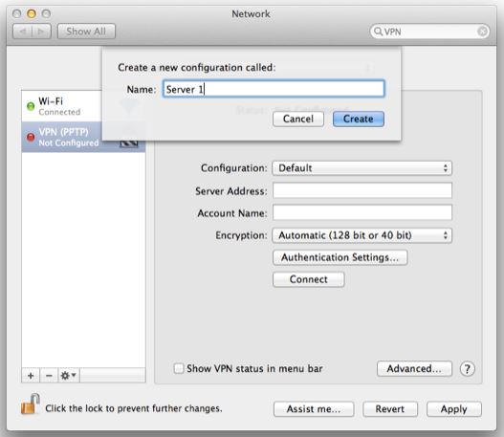Click the Account Name input field

[362, 212]
